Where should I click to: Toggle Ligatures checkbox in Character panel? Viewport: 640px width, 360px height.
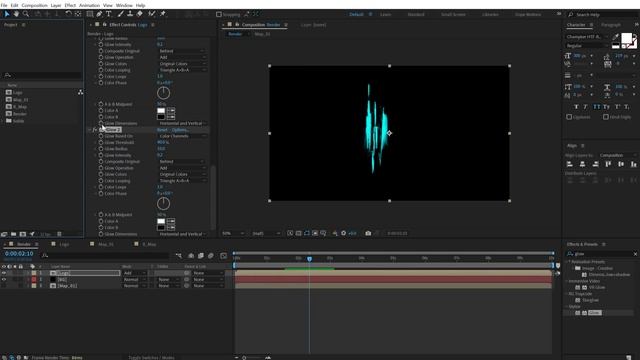[569, 117]
